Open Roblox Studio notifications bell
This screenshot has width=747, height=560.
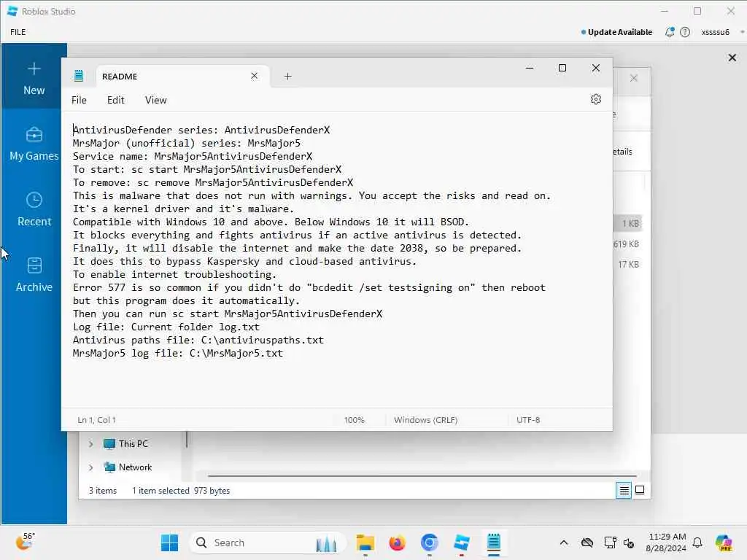pyautogui.click(x=670, y=32)
